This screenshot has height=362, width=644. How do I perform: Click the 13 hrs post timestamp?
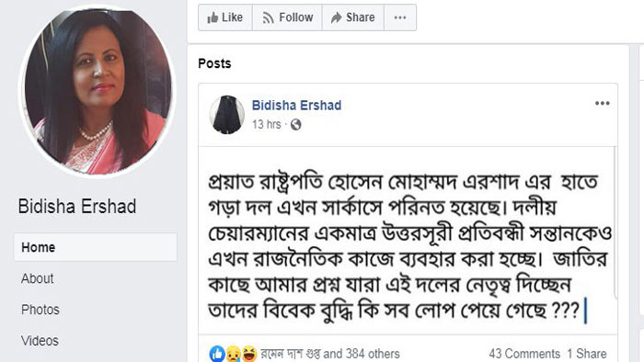coord(267,124)
